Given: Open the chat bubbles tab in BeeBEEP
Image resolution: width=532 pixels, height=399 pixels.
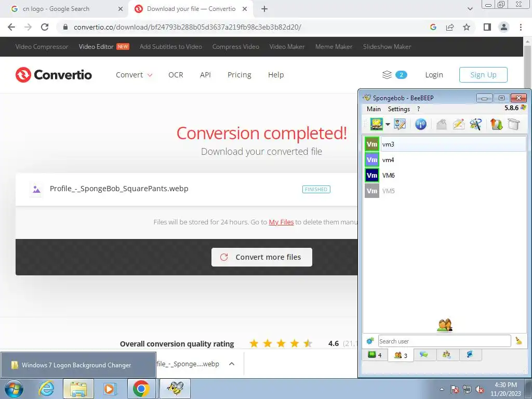Looking at the screenshot, I should 424,354.
